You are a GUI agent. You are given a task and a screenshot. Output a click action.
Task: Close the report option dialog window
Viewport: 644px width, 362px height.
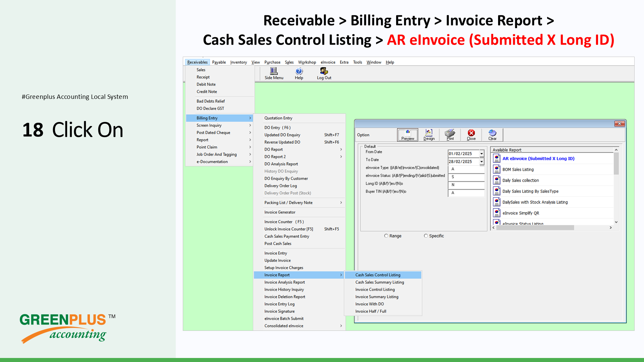(x=620, y=124)
